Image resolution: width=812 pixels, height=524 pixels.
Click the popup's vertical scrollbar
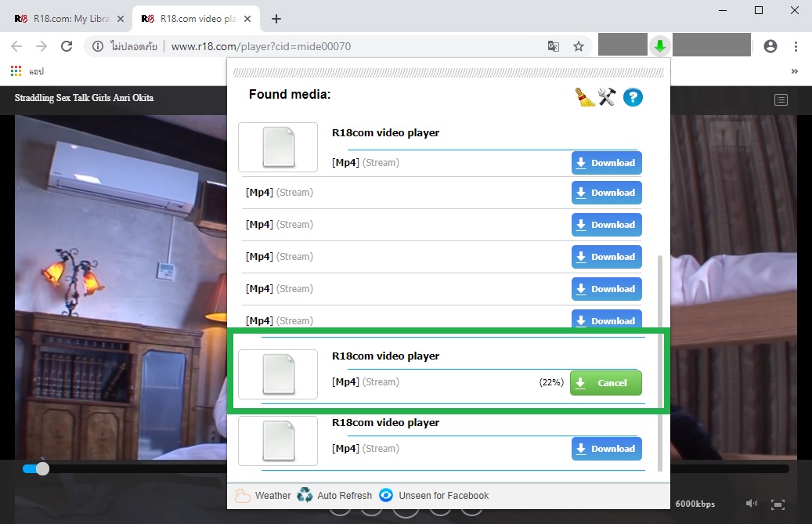click(x=660, y=363)
